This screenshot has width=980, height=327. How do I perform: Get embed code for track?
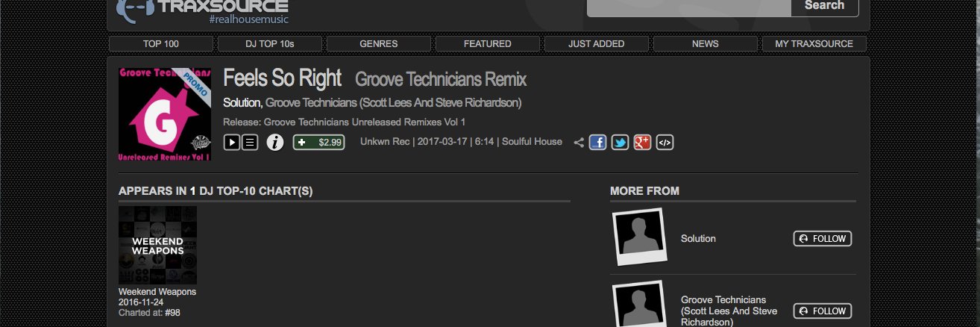[665, 142]
